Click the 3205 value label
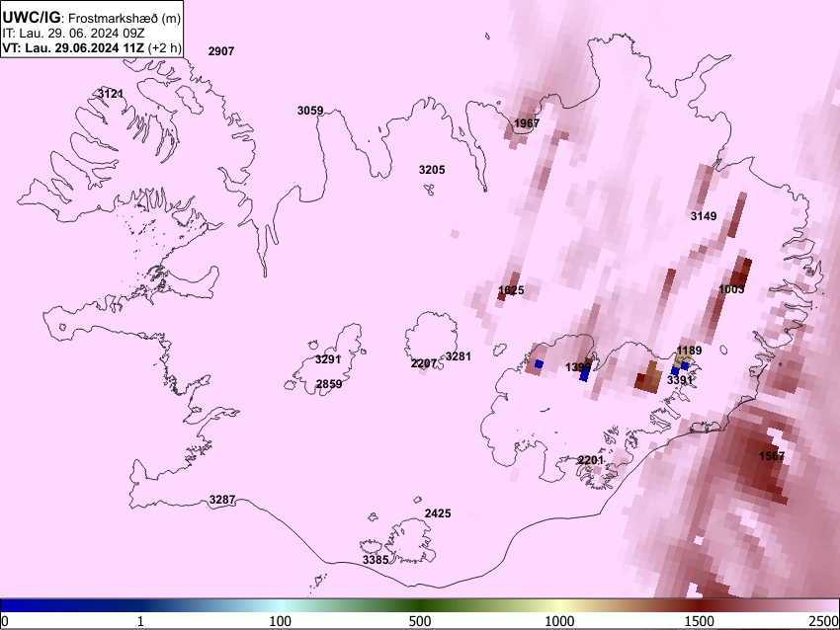 [x=432, y=170]
